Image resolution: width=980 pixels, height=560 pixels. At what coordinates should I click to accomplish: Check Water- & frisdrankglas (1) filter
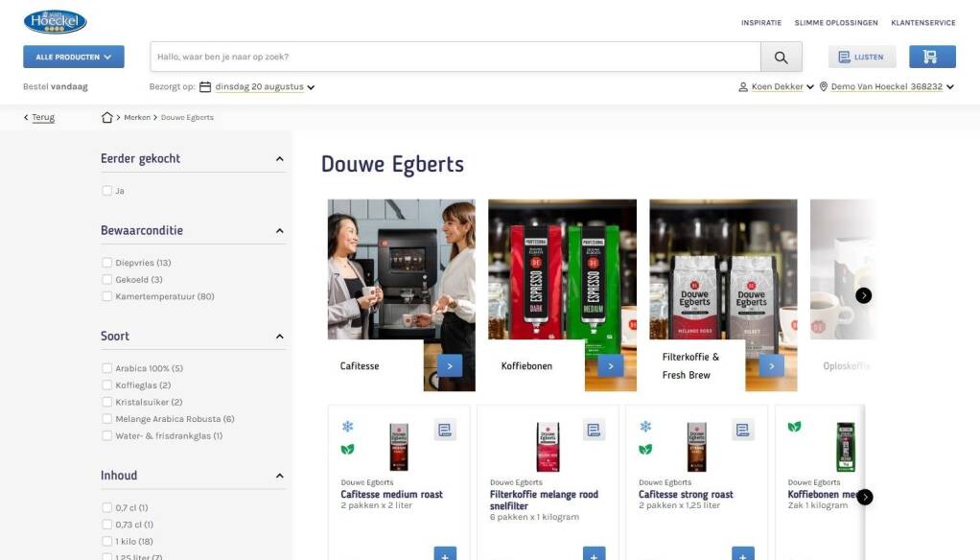point(106,435)
